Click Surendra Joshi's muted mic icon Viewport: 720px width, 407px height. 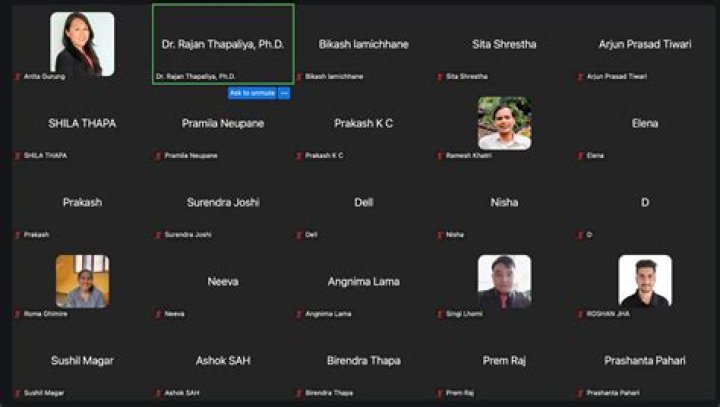[158, 235]
